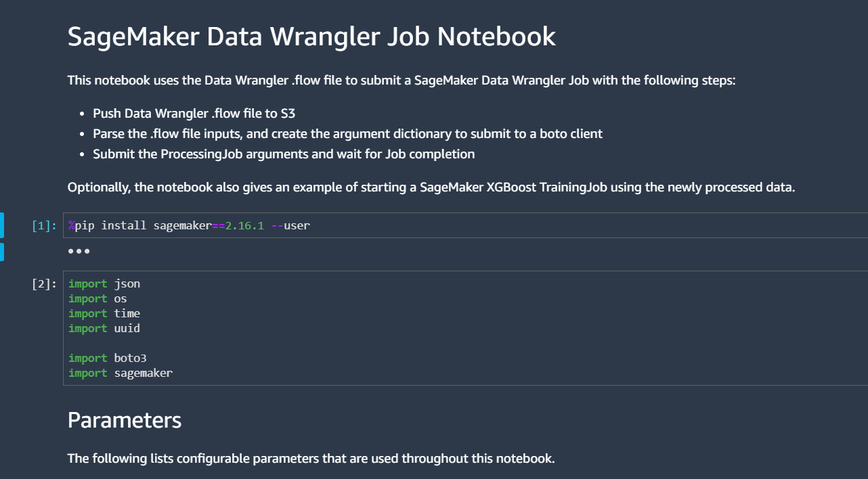Click the import boto3 line
Image resolution: width=868 pixels, height=479 pixels.
[108, 358]
